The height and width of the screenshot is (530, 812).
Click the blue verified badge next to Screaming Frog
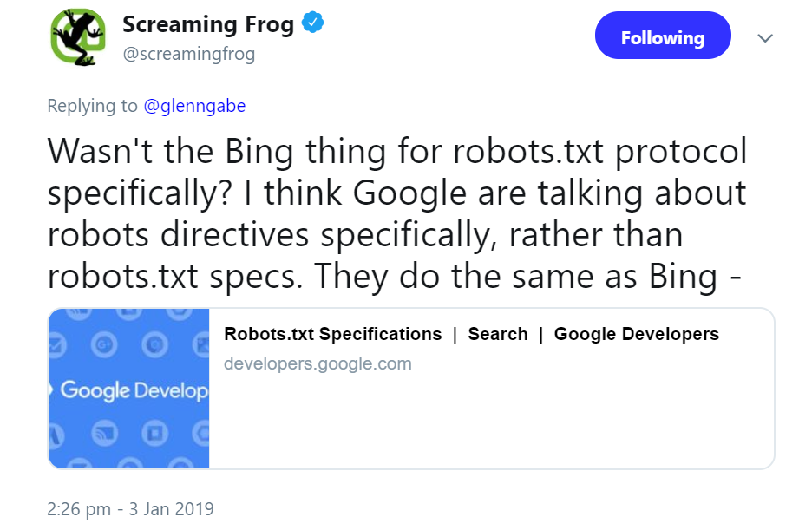point(313,23)
